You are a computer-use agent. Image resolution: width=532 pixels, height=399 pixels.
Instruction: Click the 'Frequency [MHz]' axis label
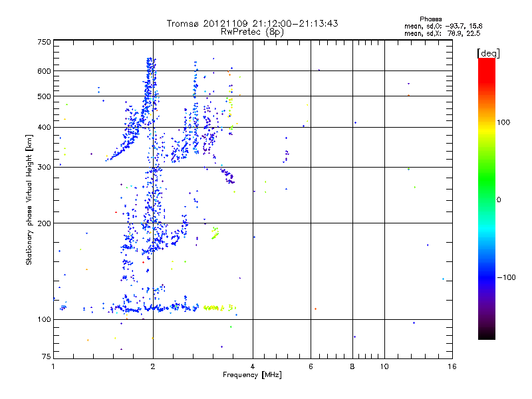point(252,375)
